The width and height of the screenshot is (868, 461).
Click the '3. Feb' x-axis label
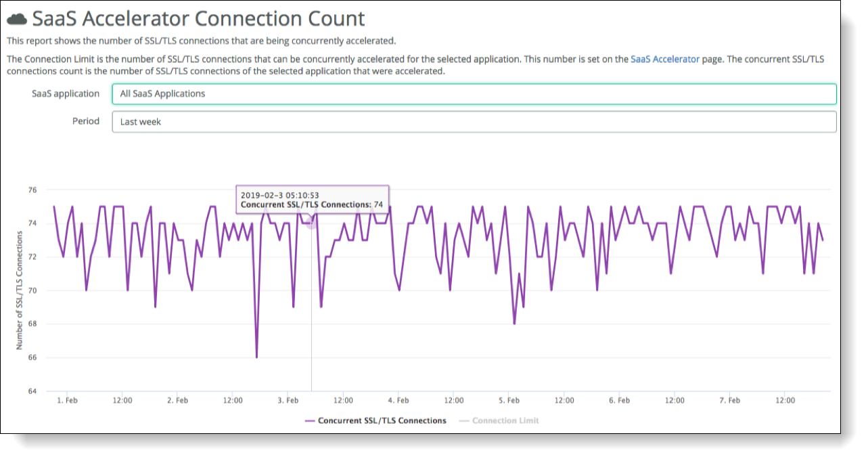click(288, 401)
